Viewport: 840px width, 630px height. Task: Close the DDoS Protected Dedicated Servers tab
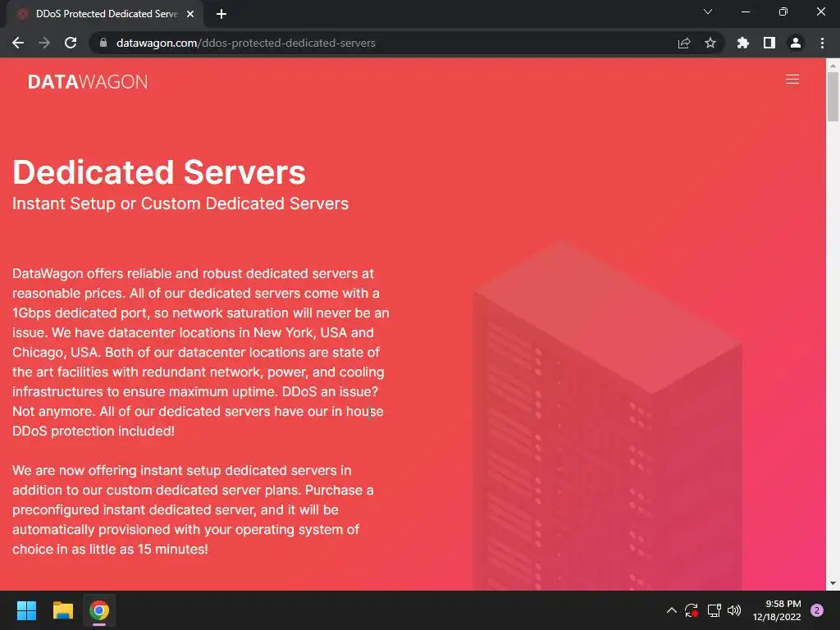point(190,14)
